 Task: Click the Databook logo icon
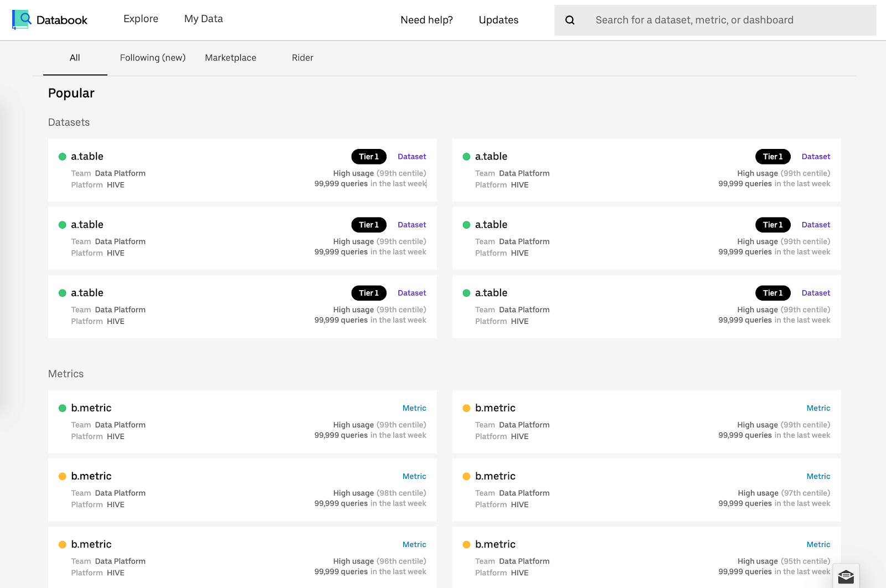pos(21,19)
